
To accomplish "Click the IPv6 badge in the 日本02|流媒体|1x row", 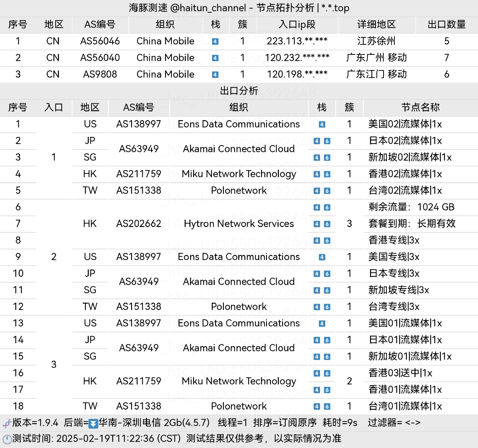I will 327,141.
